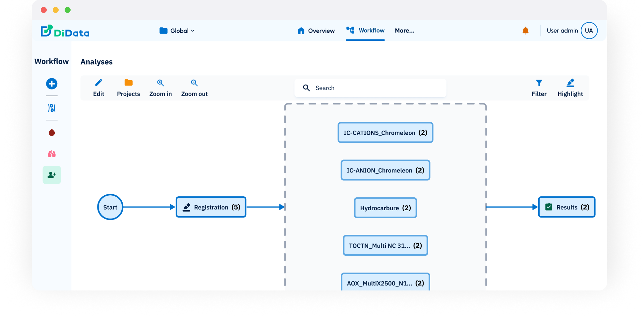Click the add user sidebar icon

pos(52,175)
